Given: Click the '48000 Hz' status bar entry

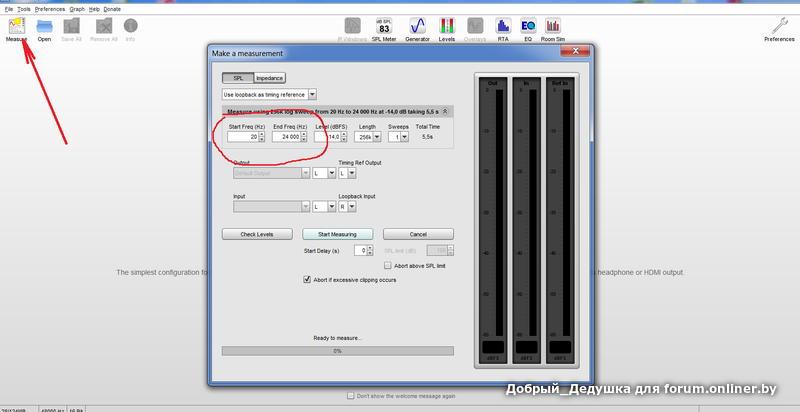Looking at the screenshot, I should 53,409.
